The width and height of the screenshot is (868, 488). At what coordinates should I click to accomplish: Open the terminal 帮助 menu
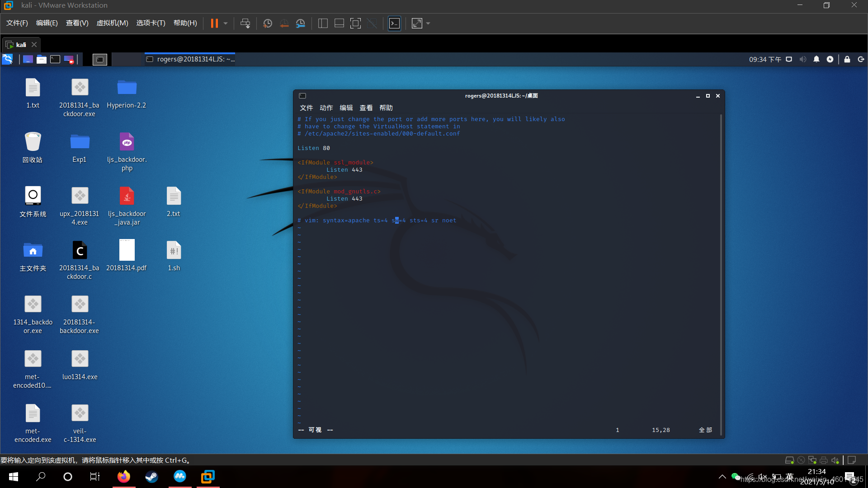(386, 108)
